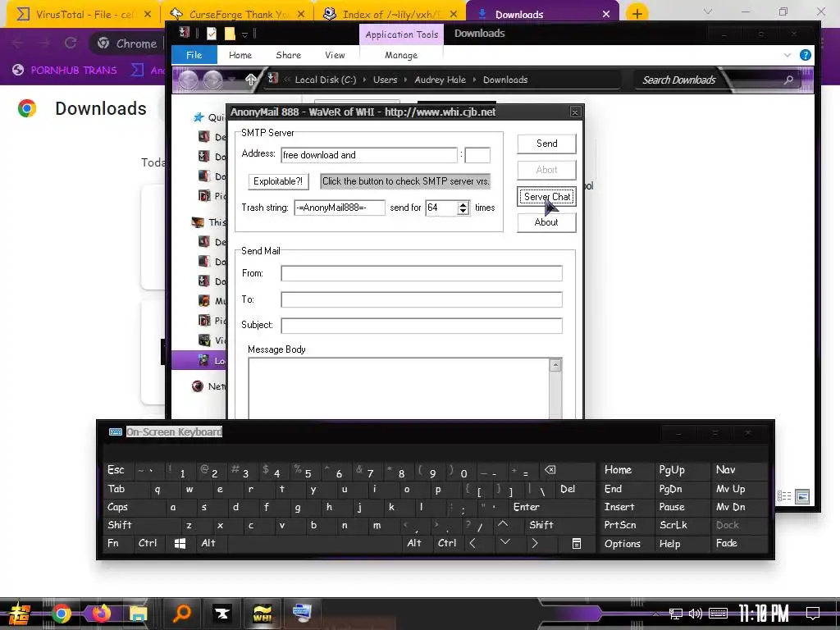This screenshot has width=840, height=630.
Task: Close the AnonyMail 888 dialog
Action: tap(575, 112)
